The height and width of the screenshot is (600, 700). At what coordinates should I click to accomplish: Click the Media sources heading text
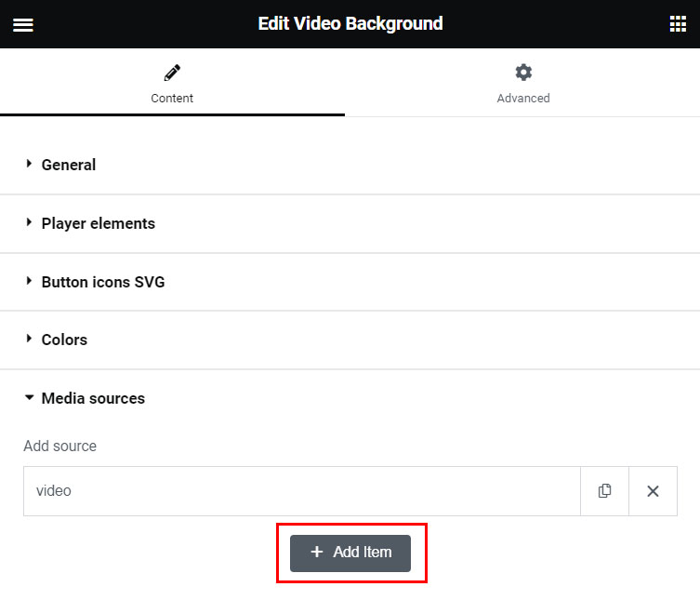tap(93, 398)
